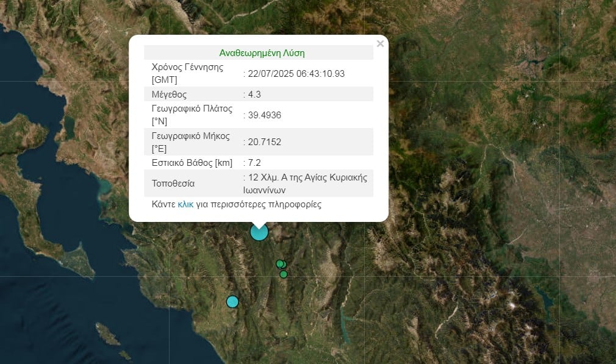Close the earthquake info popup
Image resolution: width=616 pixels, height=364 pixels.
click(380, 44)
